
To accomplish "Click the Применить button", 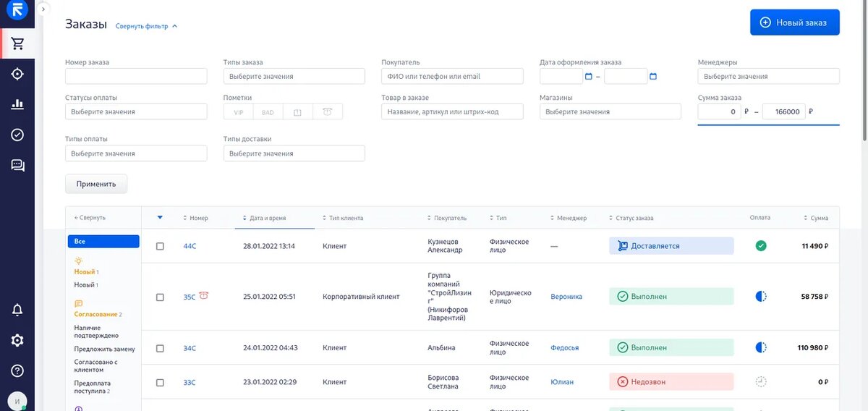I will (96, 184).
